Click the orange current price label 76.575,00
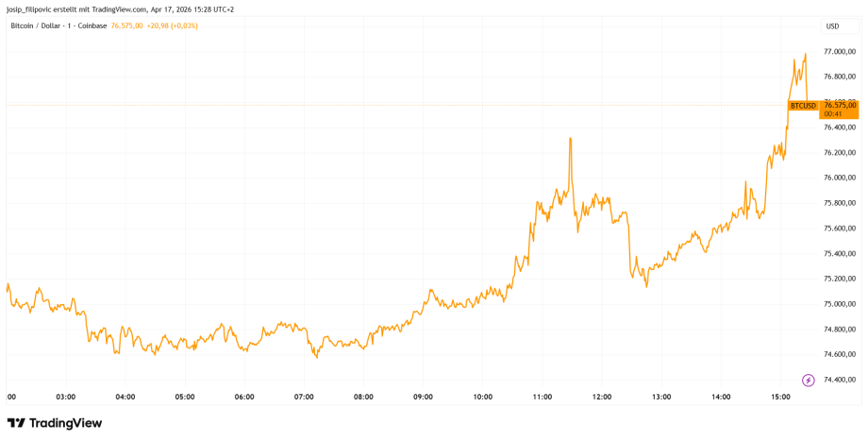The image size is (868, 441). (839, 106)
